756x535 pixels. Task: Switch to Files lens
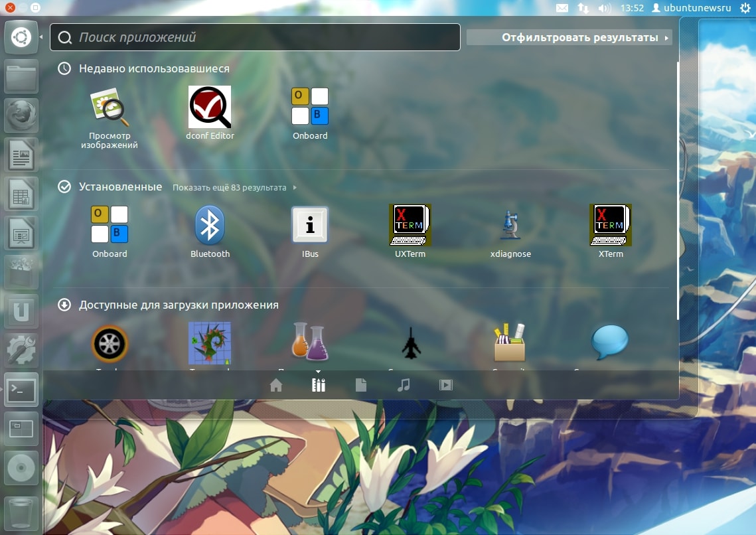[x=361, y=385]
